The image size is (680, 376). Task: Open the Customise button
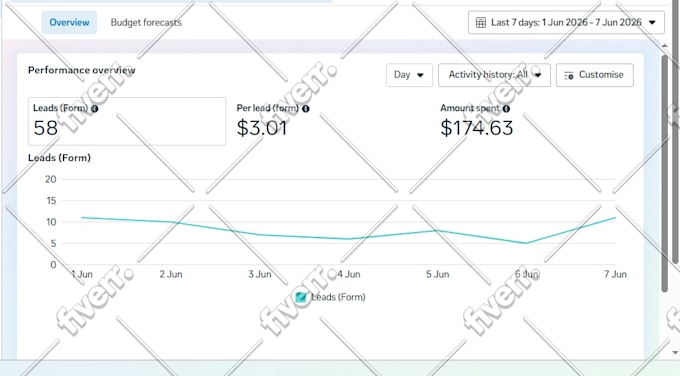[x=595, y=75]
